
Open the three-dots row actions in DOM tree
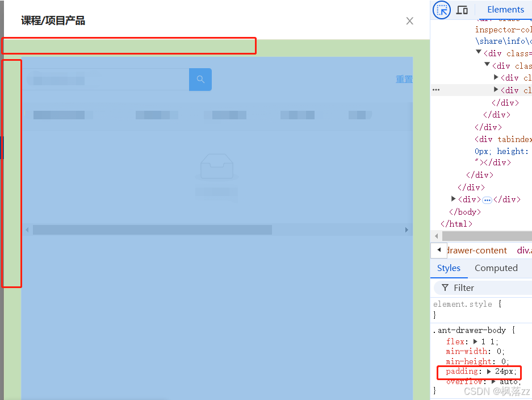point(436,90)
